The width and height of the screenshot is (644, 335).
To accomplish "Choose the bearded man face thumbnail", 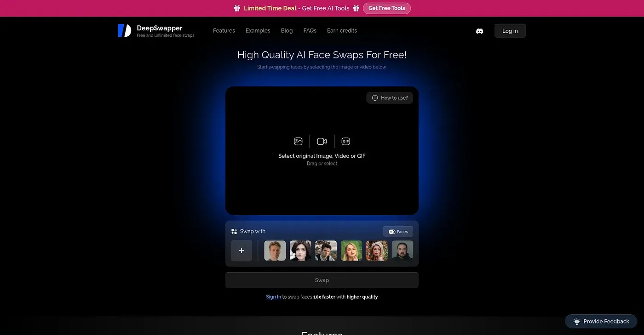I will [x=402, y=251].
